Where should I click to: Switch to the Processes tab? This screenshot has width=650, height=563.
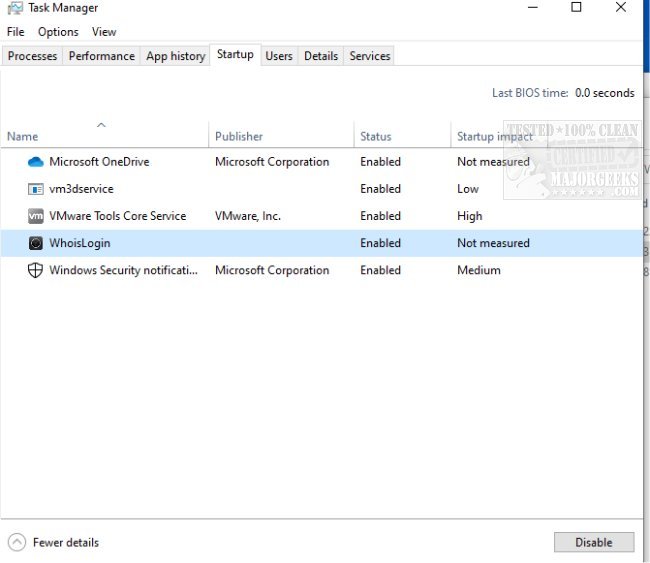tap(32, 56)
